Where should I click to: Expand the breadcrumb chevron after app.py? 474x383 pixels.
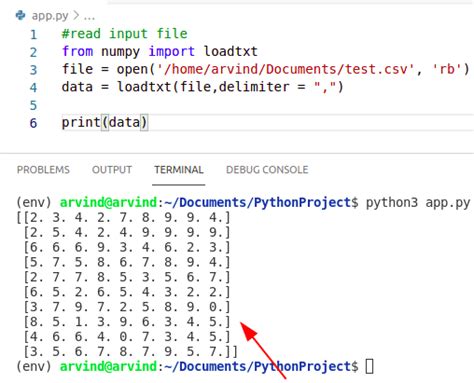click(x=76, y=15)
